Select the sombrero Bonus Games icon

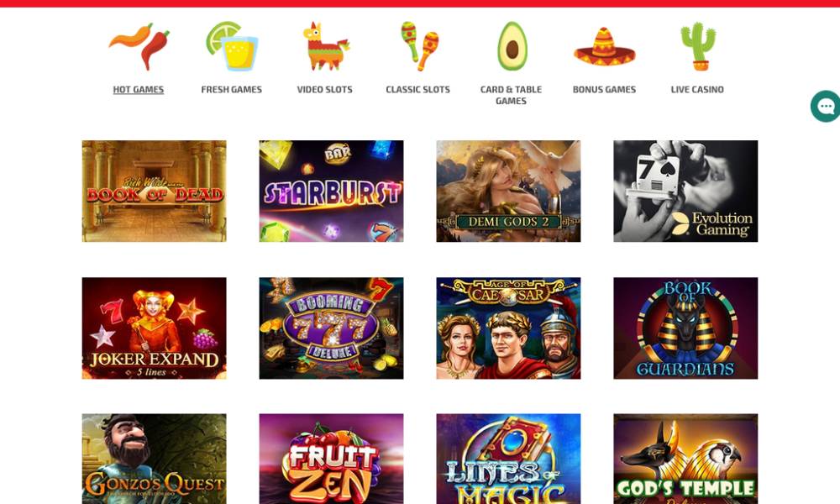tap(604, 46)
